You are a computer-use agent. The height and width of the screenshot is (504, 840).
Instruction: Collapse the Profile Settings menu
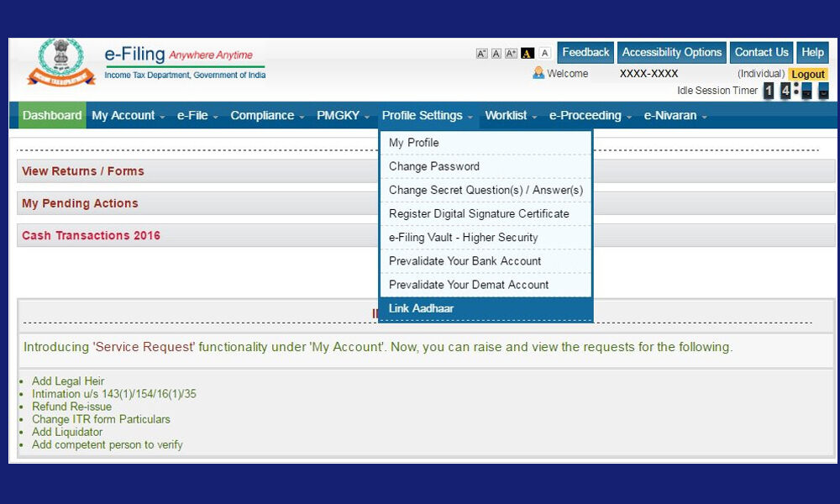tap(427, 115)
